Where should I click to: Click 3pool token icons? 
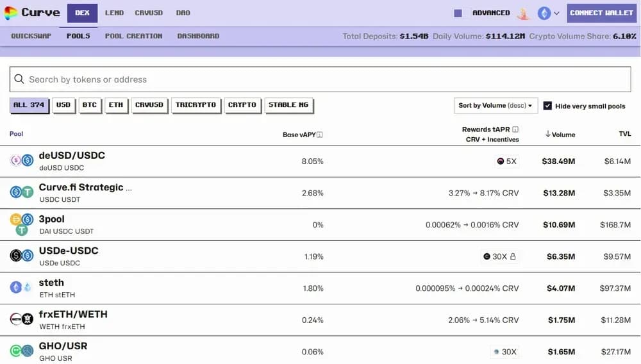coord(22,224)
